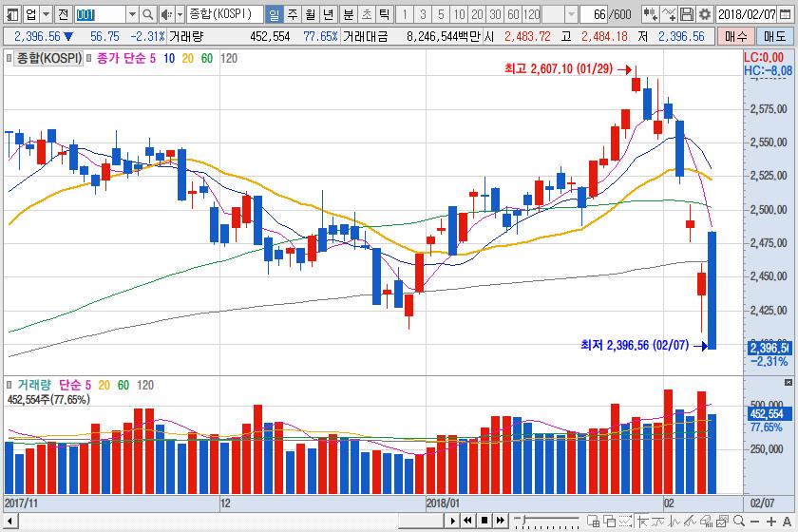This screenshot has height=532, width=798.
Task: Click the date field 2018/02/07
Action: [x=747, y=14]
